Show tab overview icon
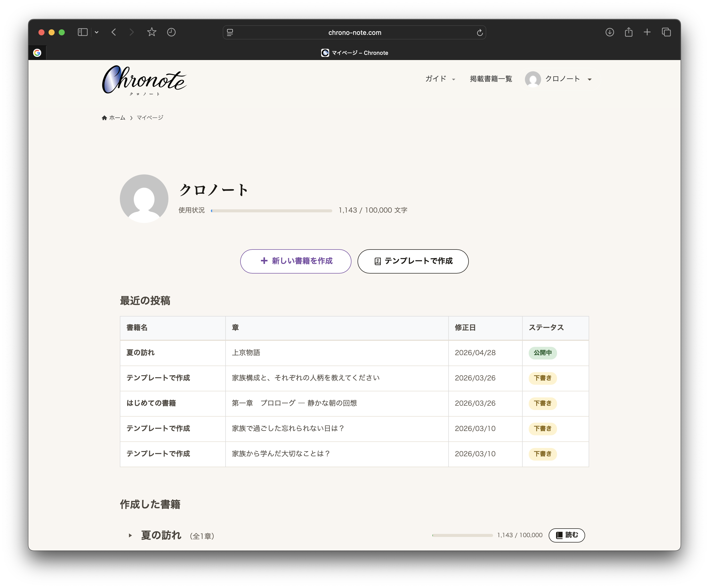Viewport: 709px width, 588px height. pos(667,32)
